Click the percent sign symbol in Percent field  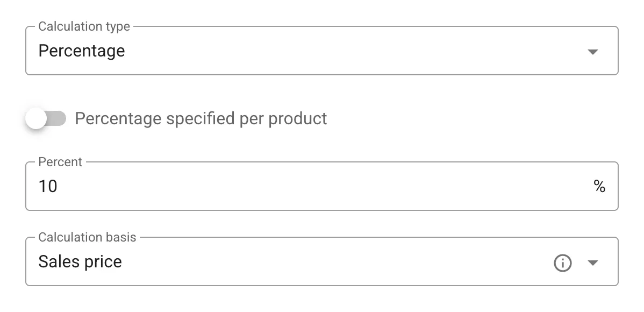[x=600, y=186]
